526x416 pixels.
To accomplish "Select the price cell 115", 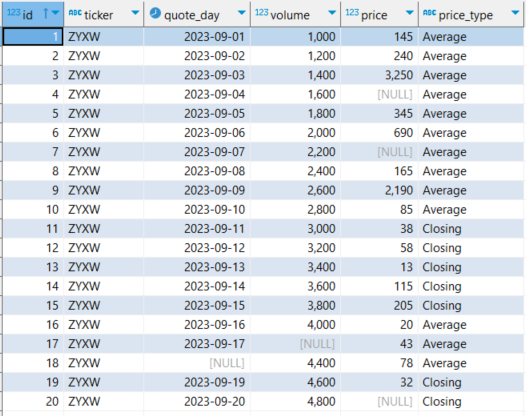I will pyautogui.click(x=379, y=286).
